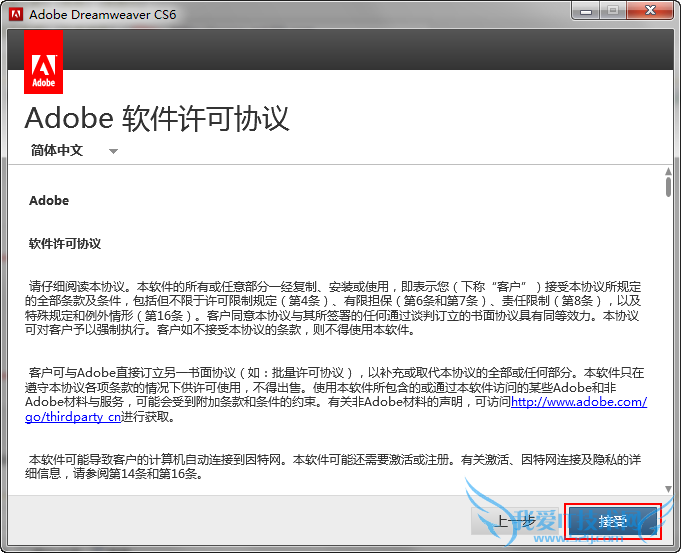Click the scrollbar down arrow
Screen dimensions: 681x553
[x=668, y=489]
